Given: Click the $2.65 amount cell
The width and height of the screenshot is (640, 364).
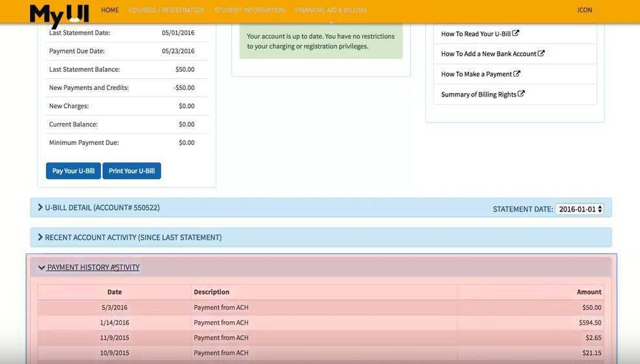Looking at the screenshot, I should coord(593,338).
